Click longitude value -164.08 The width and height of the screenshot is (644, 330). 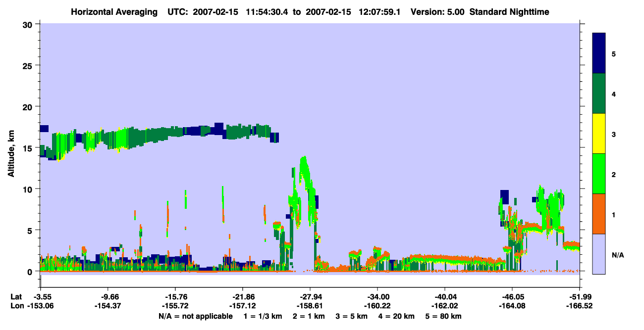(512, 306)
